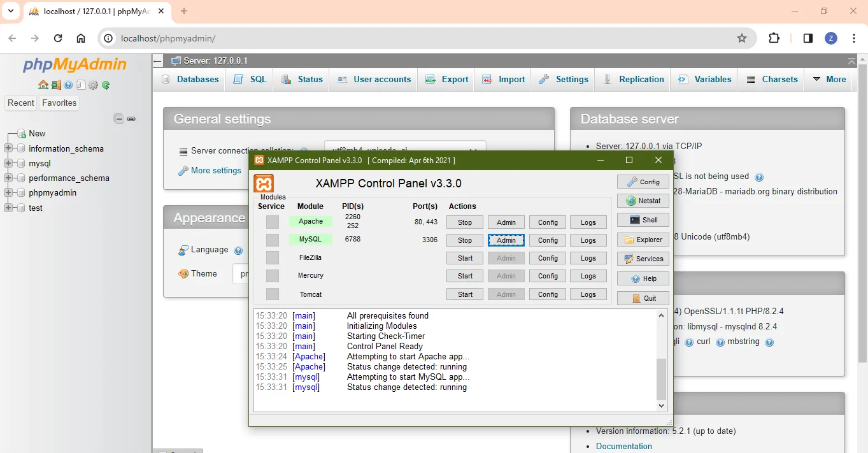The image size is (868, 453).
Task: Click the phpMyAdmin log out door icon
Action: coord(56,85)
